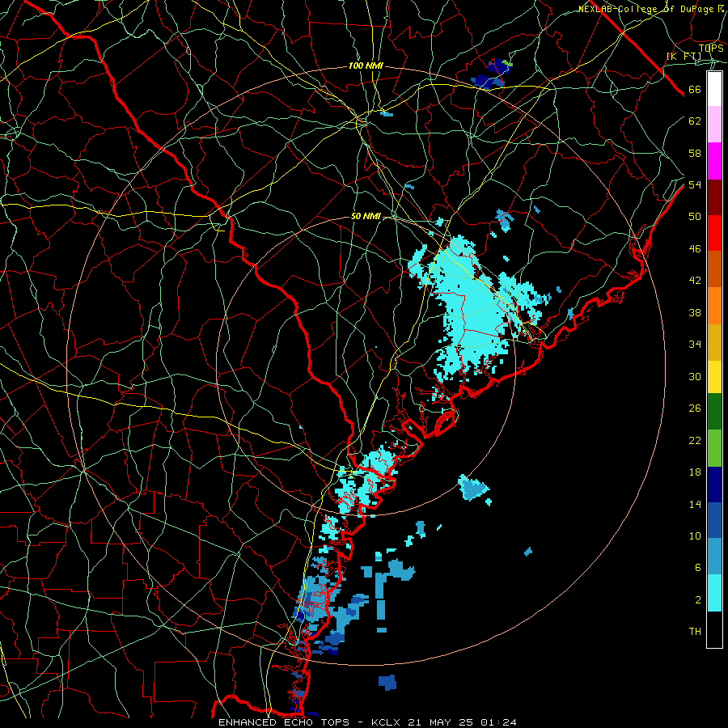Viewport: 728px width, 728px height.
Task: Click the dark maroon legend swatch
Action: click(x=714, y=197)
